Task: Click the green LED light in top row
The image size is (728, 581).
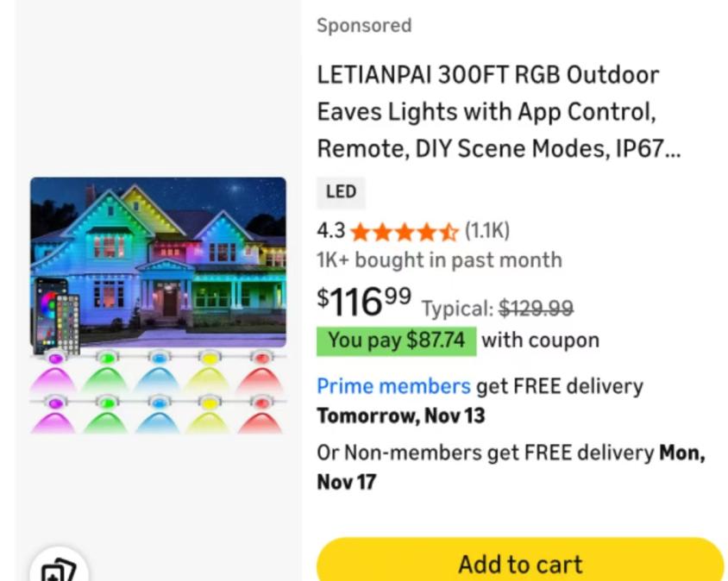Action: pyautogui.click(x=107, y=357)
